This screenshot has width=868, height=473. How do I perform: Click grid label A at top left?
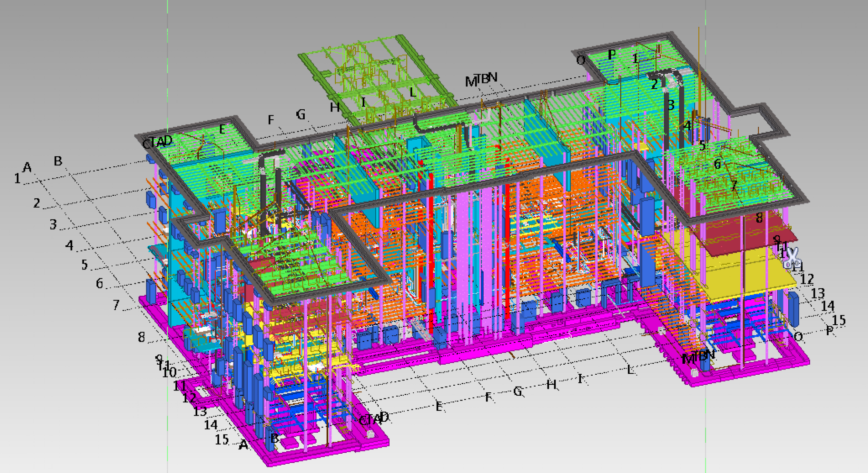(27, 167)
